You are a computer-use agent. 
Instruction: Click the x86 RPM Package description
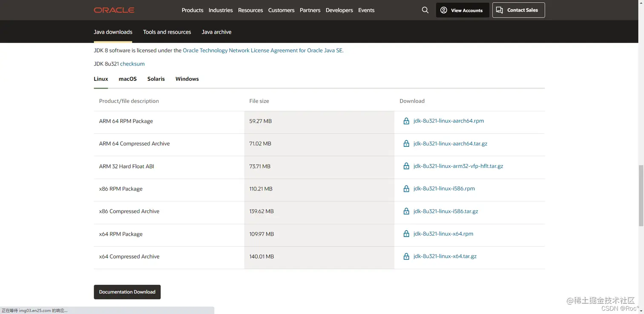click(121, 189)
